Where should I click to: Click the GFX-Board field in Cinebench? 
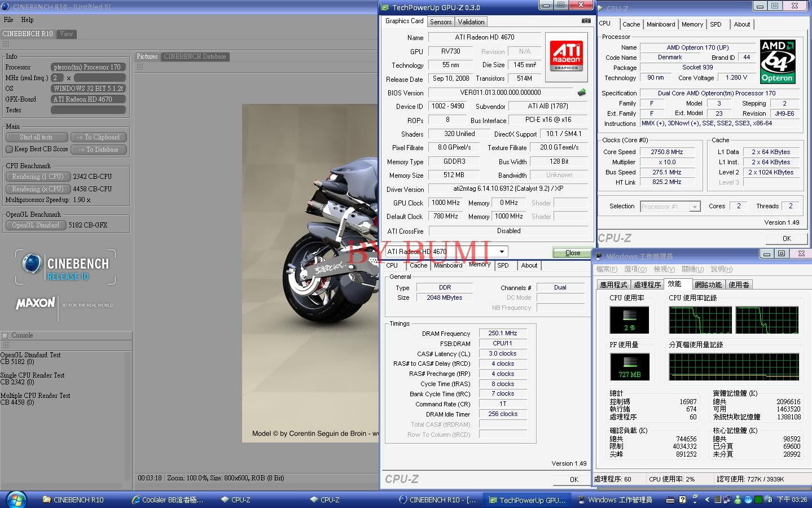coord(88,99)
